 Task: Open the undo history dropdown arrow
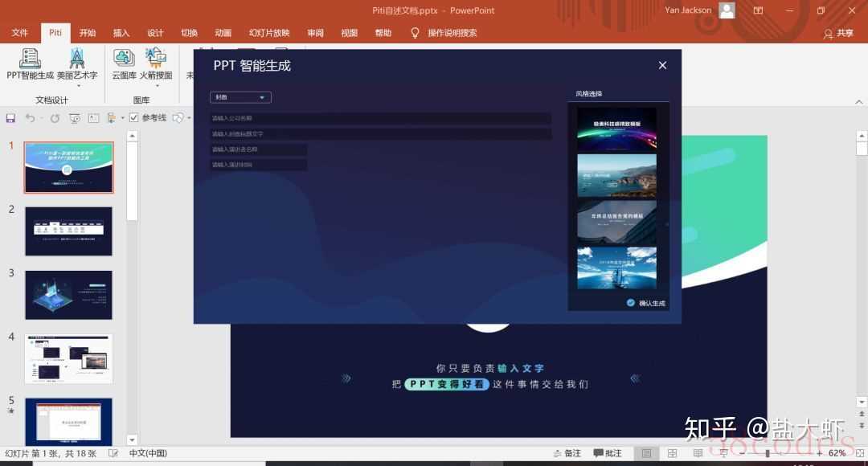41,118
